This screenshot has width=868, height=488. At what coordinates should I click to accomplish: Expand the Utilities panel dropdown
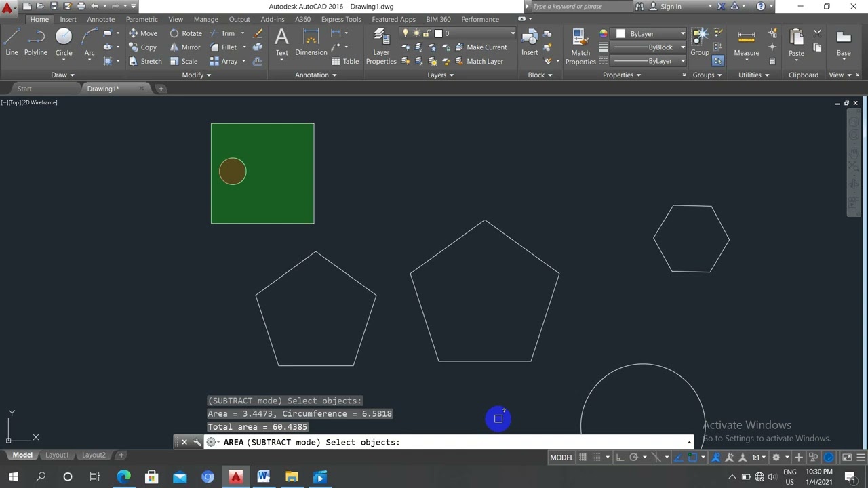coord(754,75)
